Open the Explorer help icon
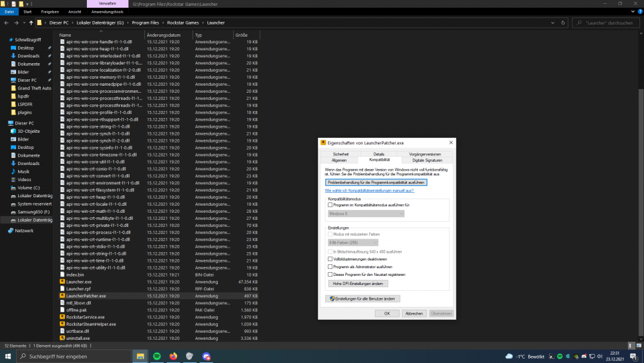 640,12
